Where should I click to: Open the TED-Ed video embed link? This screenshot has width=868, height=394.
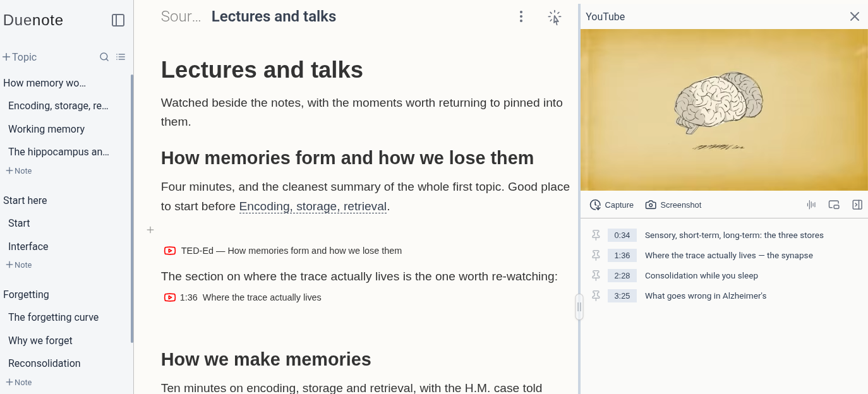291,251
